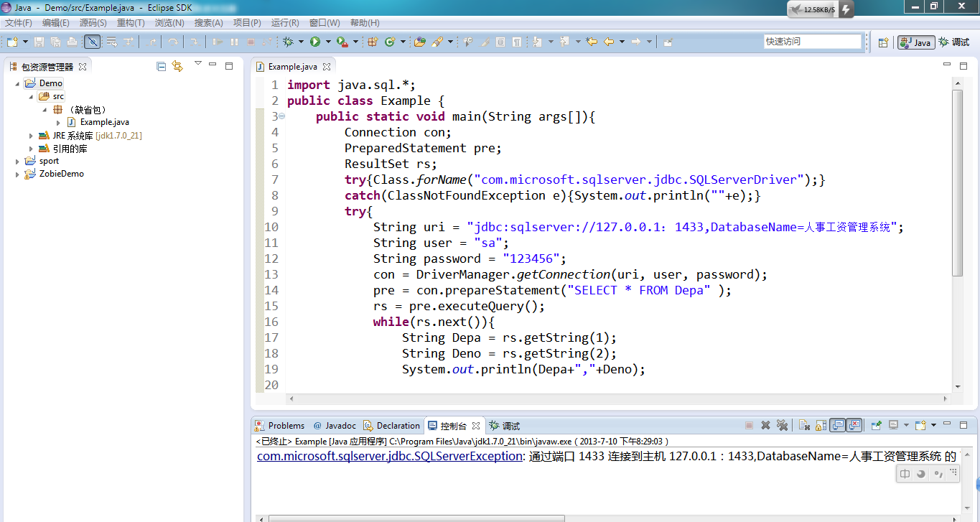Expand the ZobieDemo project node
This screenshot has width=980, height=522.
[18, 174]
